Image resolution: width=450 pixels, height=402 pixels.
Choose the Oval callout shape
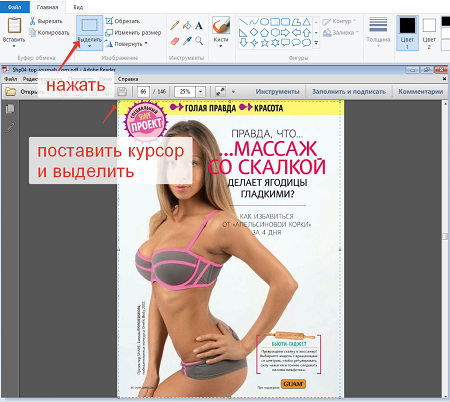296,43
